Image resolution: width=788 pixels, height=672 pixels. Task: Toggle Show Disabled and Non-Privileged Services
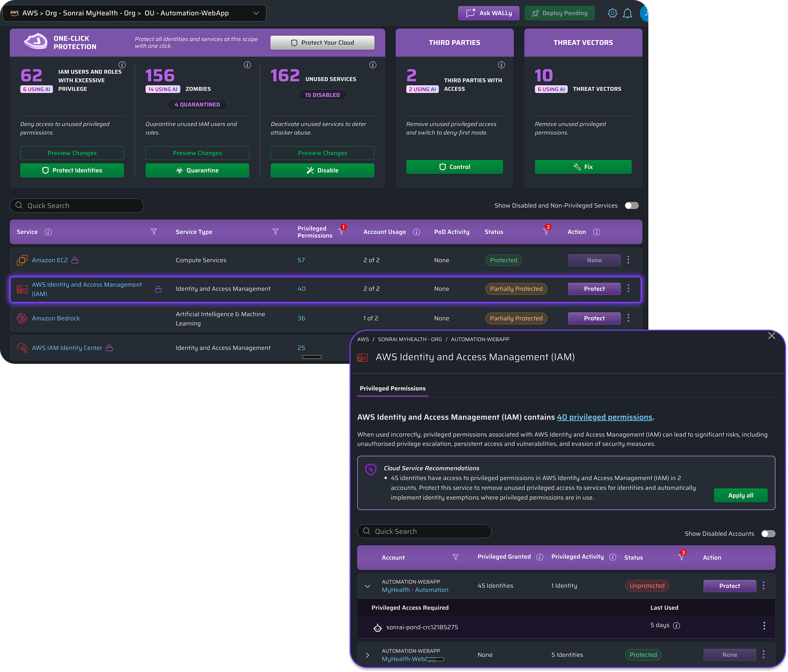tap(632, 206)
